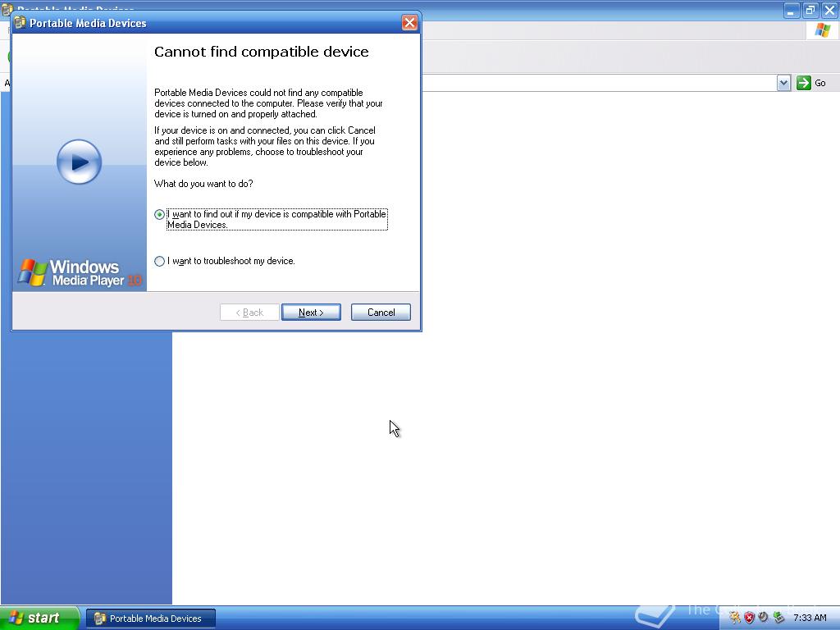Click the green Go arrow button
The height and width of the screenshot is (630, 840).
coord(804,83)
